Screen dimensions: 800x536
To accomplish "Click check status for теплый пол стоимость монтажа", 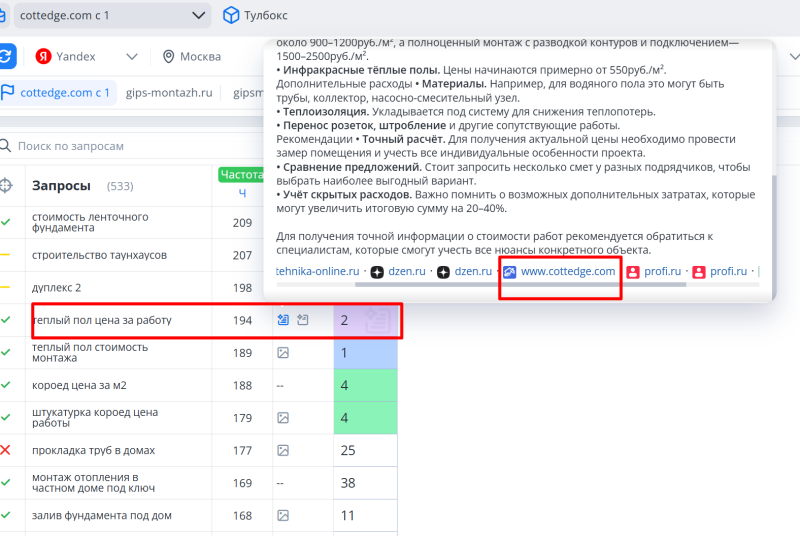I will tap(5, 352).
